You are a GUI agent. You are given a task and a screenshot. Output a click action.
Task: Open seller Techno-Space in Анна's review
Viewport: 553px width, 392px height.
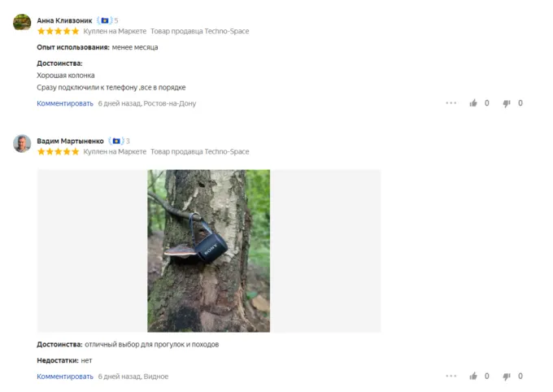pyautogui.click(x=199, y=31)
